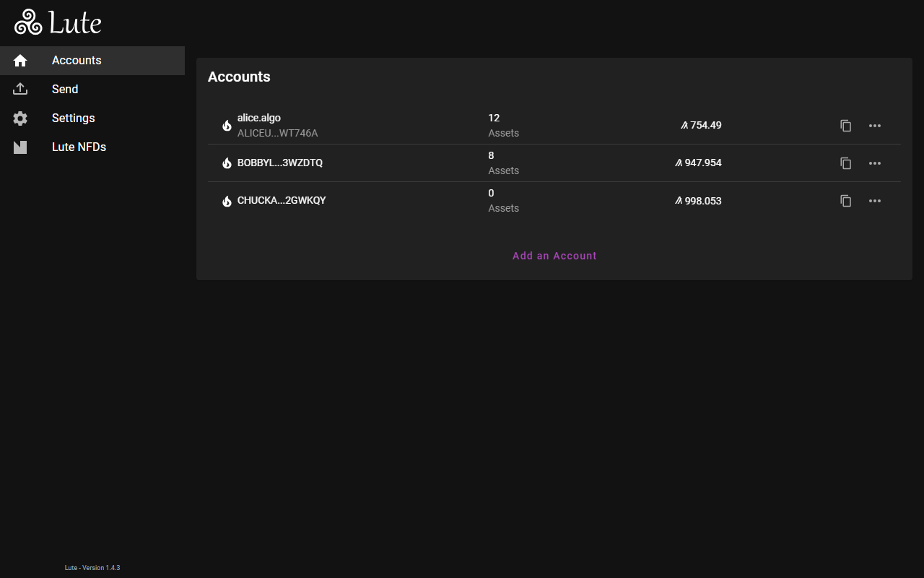Viewport: 924px width, 578px height.
Task: Copy the CHUCKA...2GWKQY account address
Action: 846,201
